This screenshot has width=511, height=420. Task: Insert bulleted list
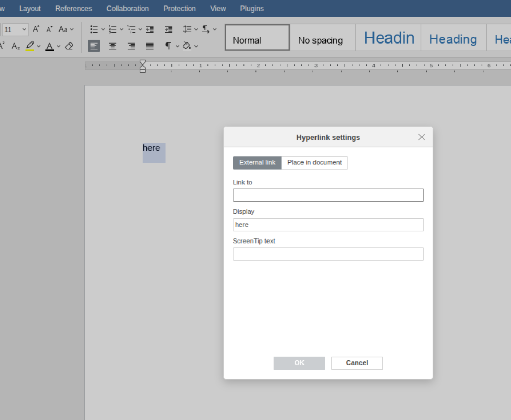pyautogui.click(x=94, y=29)
